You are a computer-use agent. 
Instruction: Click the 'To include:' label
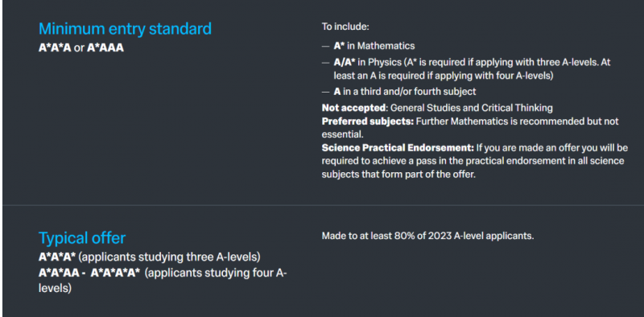point(345,27)
